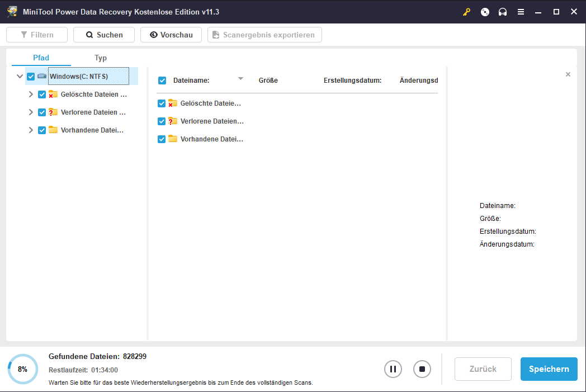The image size is (586, 392).
Task: Select Verlorene Dateien… row in list
Action: point(212,121)
